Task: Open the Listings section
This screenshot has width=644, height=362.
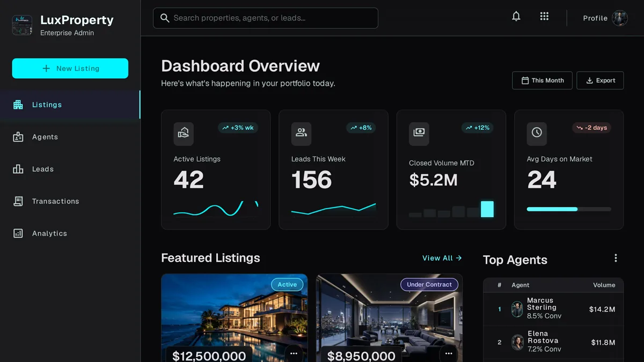Action: click(x=70, y=105)
